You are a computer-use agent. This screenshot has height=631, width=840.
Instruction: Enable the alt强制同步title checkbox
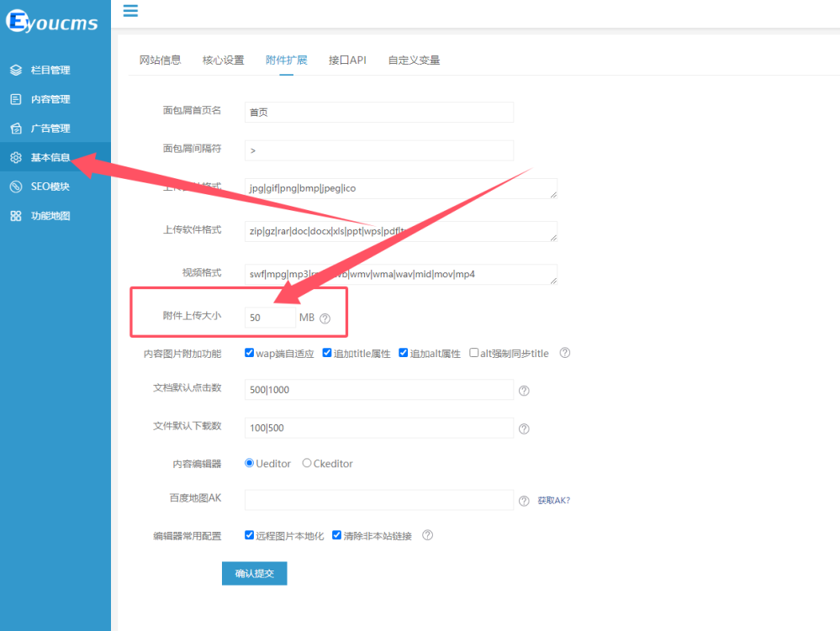pos(473,353)
